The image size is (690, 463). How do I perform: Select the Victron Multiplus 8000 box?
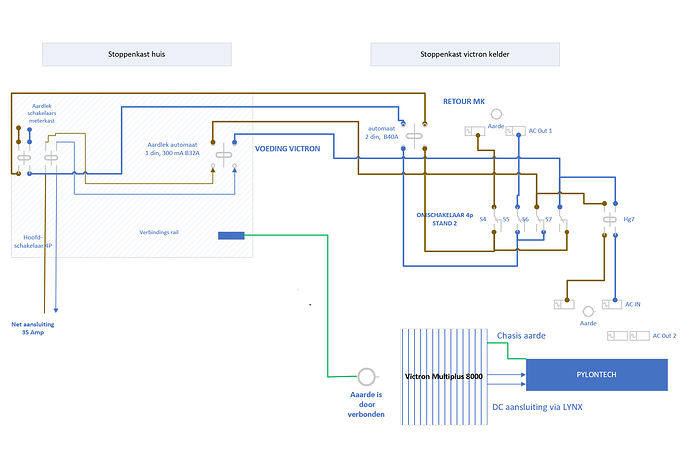point(444,377)
